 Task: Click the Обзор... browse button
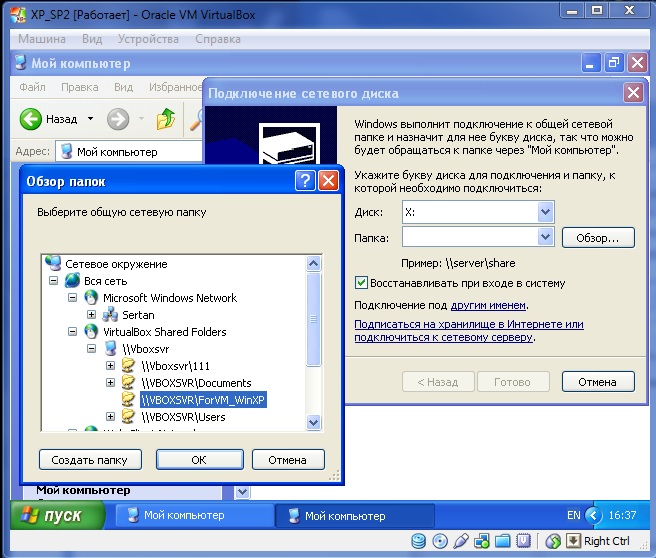point(598,238)
